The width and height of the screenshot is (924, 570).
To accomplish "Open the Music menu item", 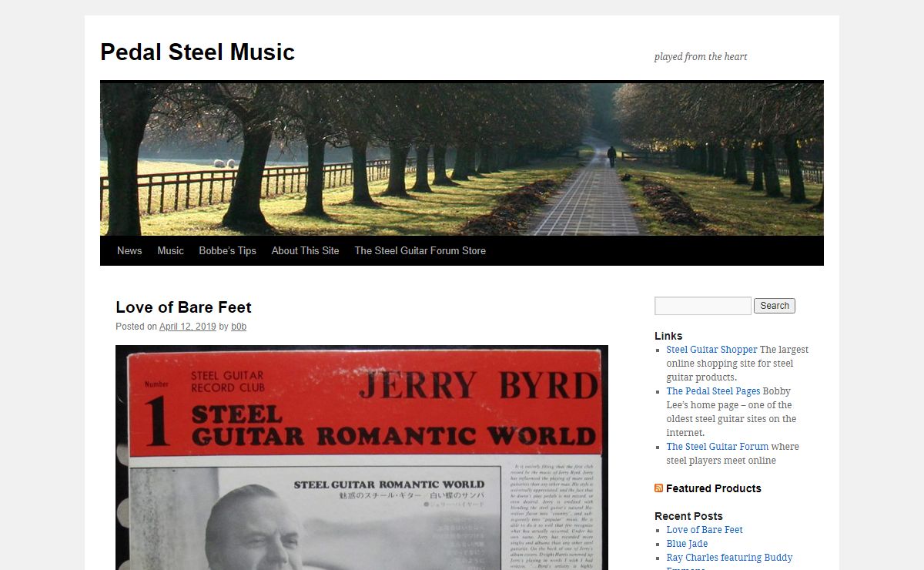I will coord(170,250).
